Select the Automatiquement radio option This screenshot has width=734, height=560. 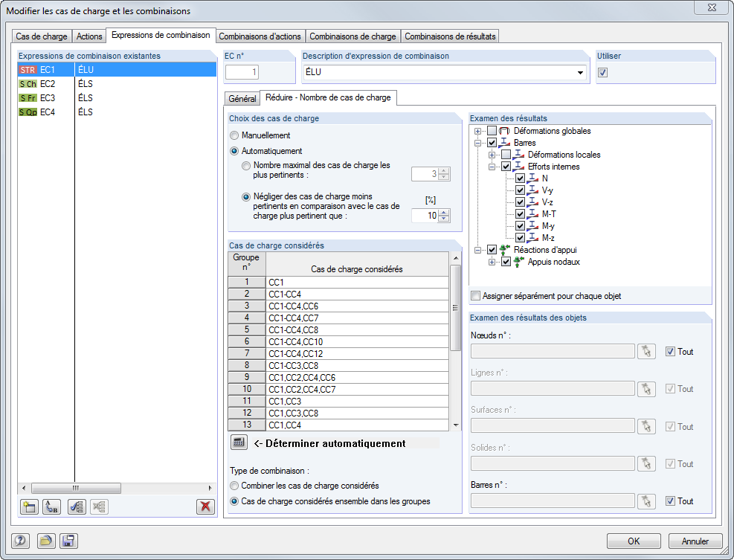(x=234, y=151)
